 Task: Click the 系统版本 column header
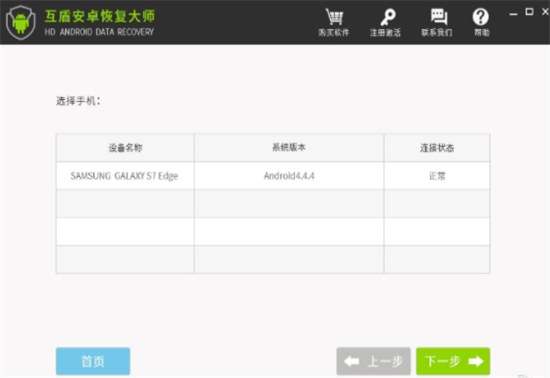coord(289,148)
